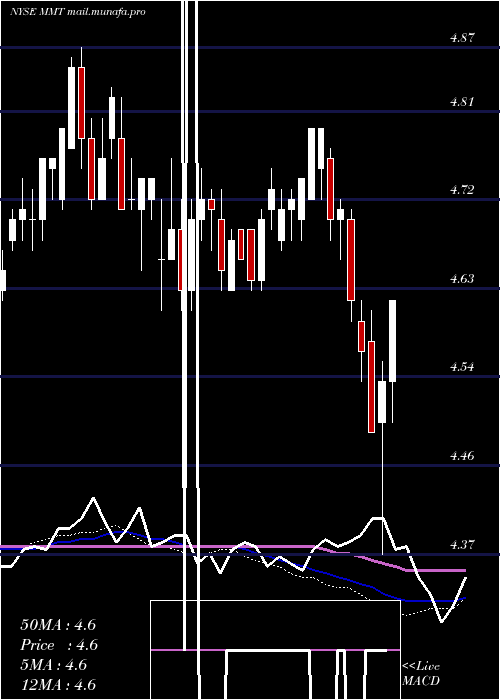The image size is (500, 700).
Task: Select the 4.54 price axis label
Action: pyautogui.click(x=462, y=367)
